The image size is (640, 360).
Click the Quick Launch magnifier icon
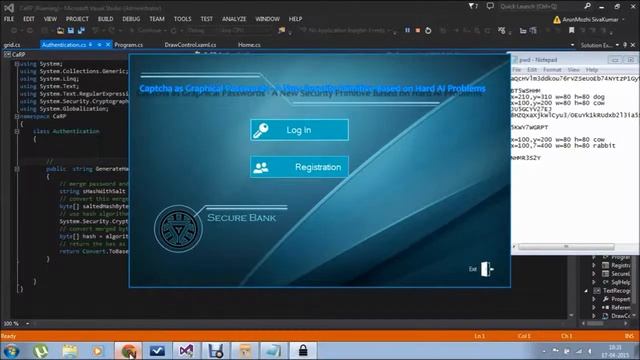coord(587,6)
